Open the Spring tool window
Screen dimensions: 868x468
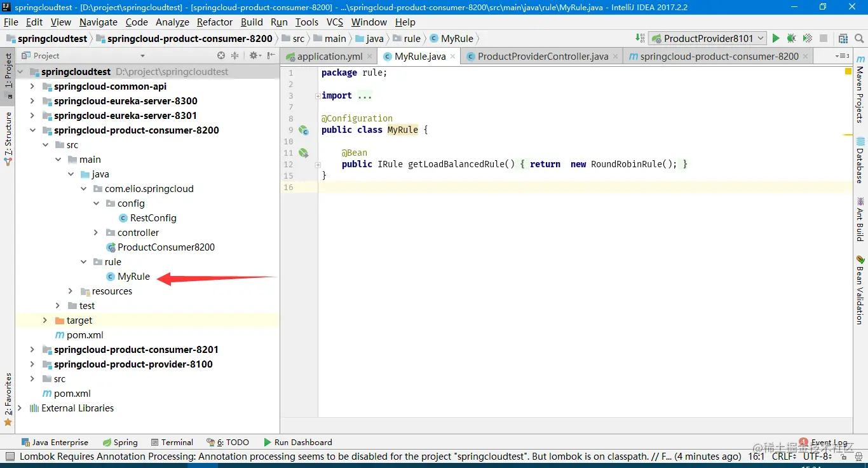coord(119,442)
